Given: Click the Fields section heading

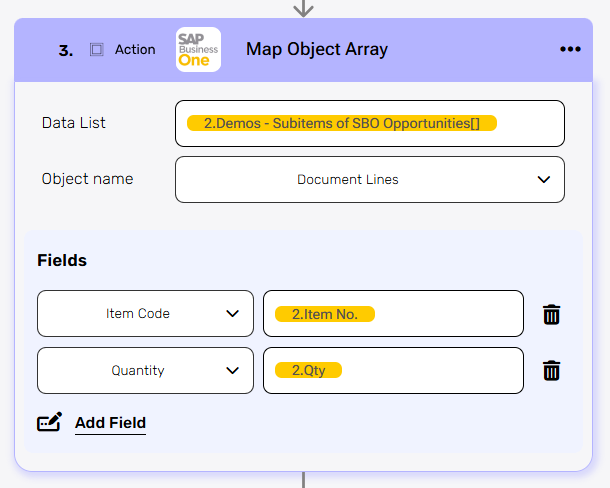Looking at the screenshot, I should 62,260.
